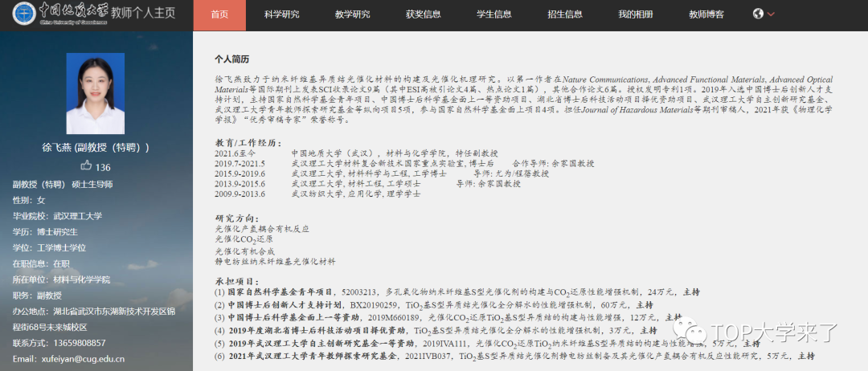
Task: Click the globe language icon
Action: click(x=758, y=14)
